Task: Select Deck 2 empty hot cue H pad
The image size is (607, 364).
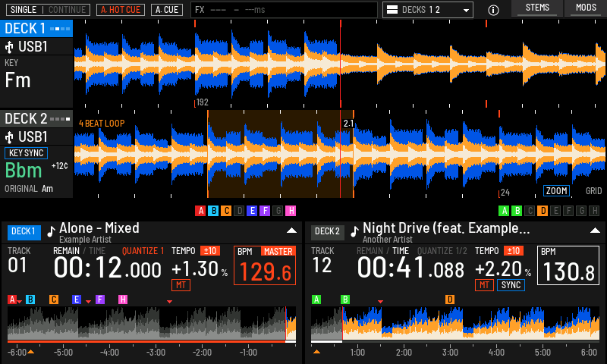Action: (x=594, y=211)
